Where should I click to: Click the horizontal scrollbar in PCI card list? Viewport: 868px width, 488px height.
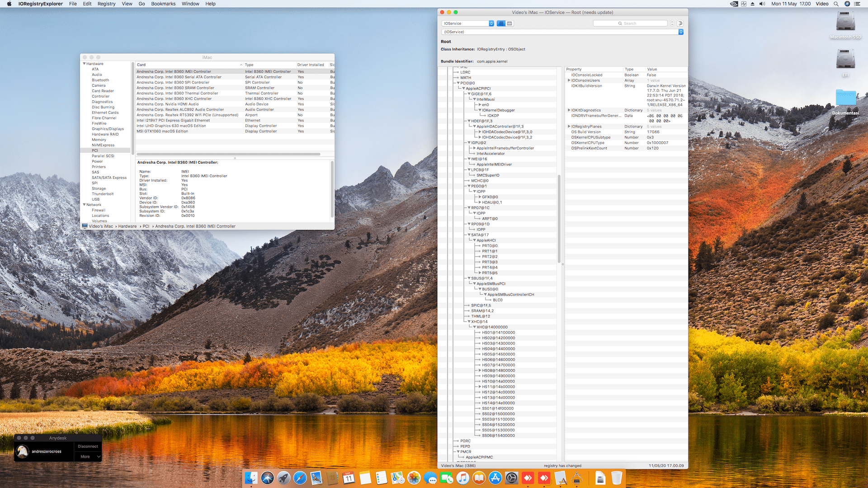click(228, 154)
